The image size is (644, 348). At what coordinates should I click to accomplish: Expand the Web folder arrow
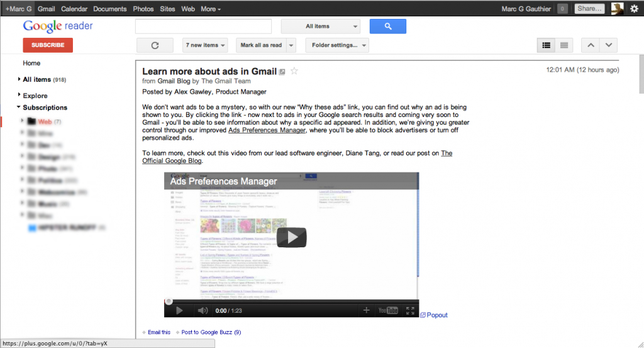(x=22, y=121)
